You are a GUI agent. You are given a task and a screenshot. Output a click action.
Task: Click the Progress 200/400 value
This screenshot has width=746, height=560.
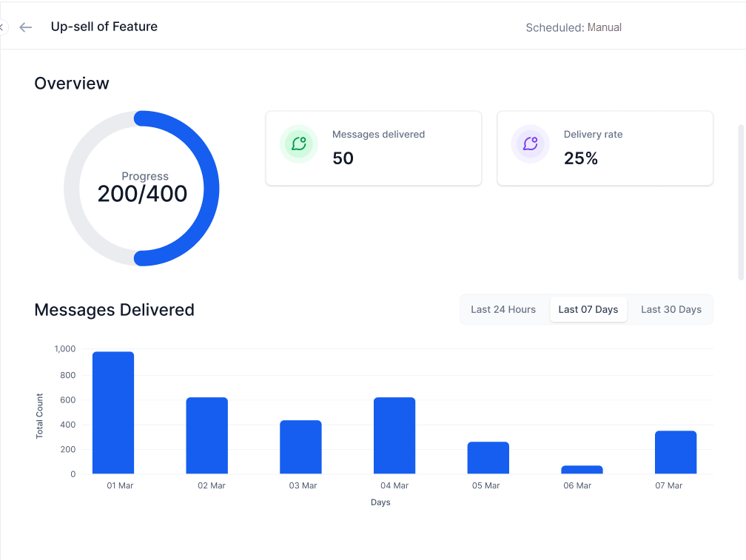tap(142, 194)
